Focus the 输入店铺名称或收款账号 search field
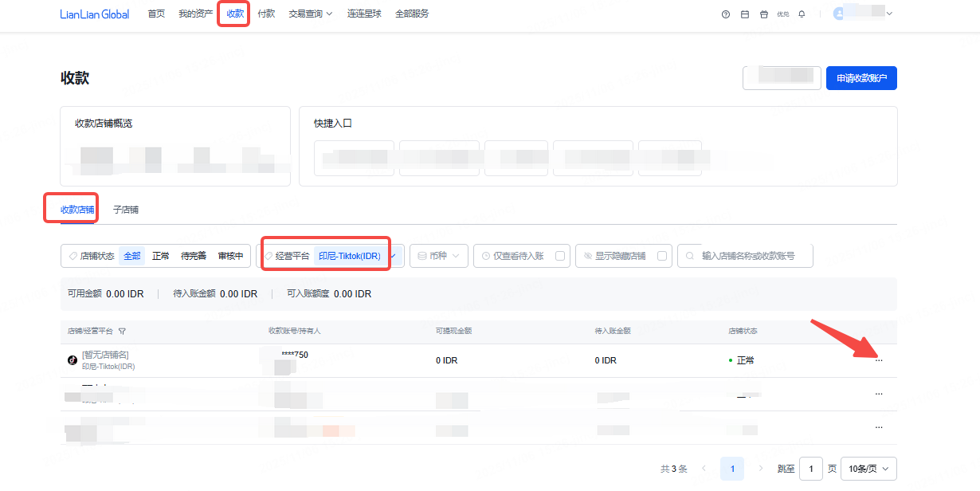This screenshot has width=980, height=491. coord(746,256)
